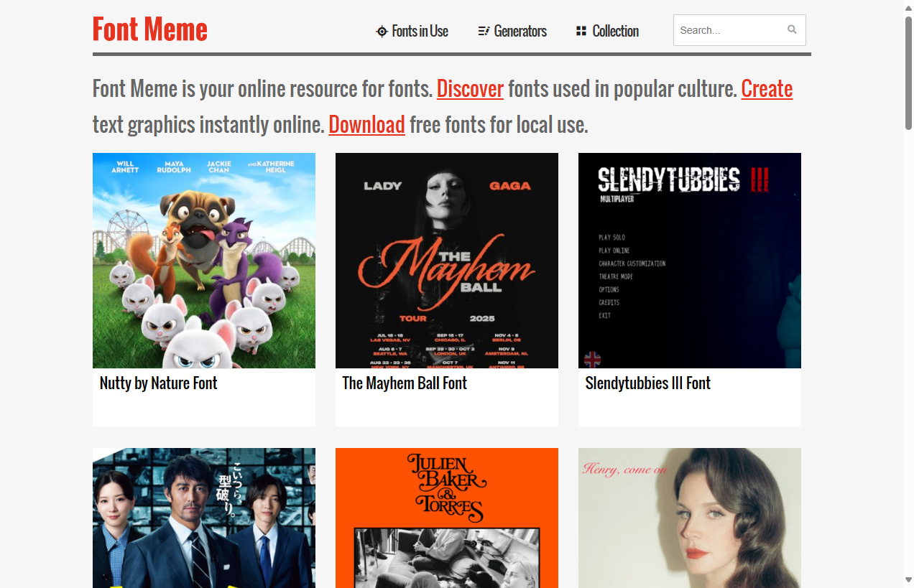This screenshot has width=914, height=588.
Task: Open the Fonts in Use menu
Action: pos(420,32)
